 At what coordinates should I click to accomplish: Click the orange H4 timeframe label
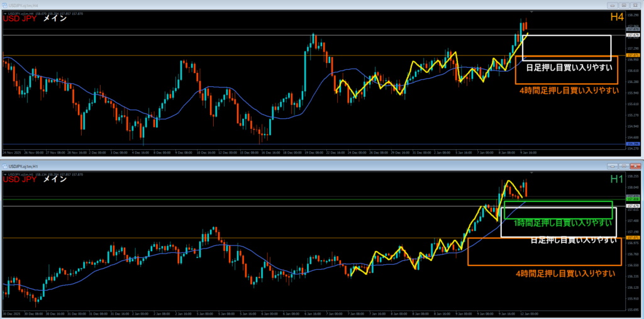click(x=618, y=19)
